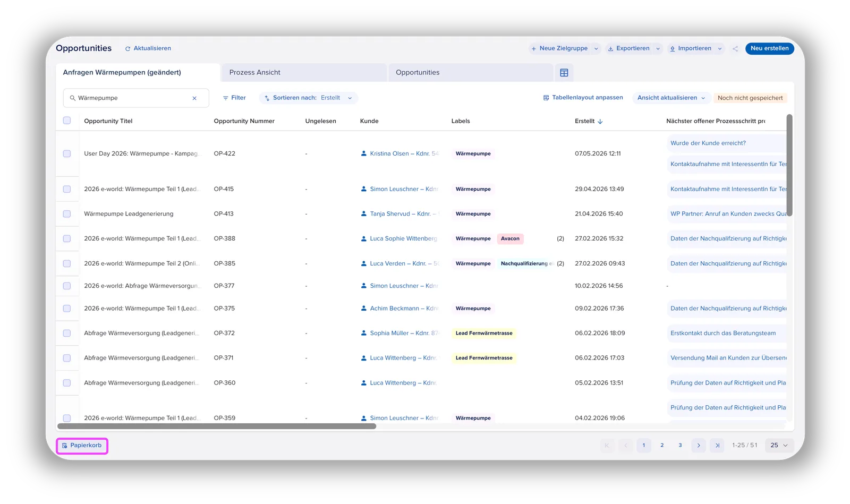The width and height of the screenshot is (850, 504).
Task: Click the Labels column header
Action: tap(461, 121)
